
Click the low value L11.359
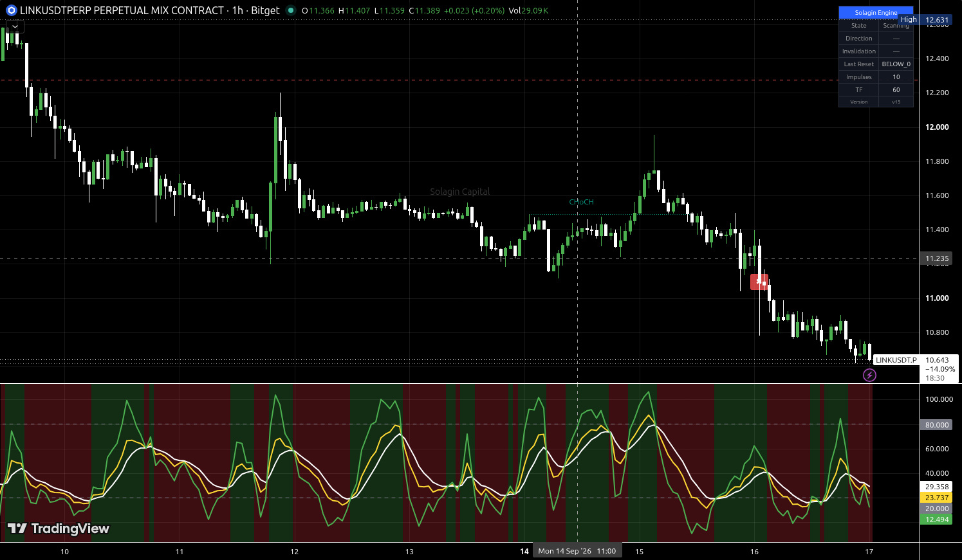coord(389,10)
